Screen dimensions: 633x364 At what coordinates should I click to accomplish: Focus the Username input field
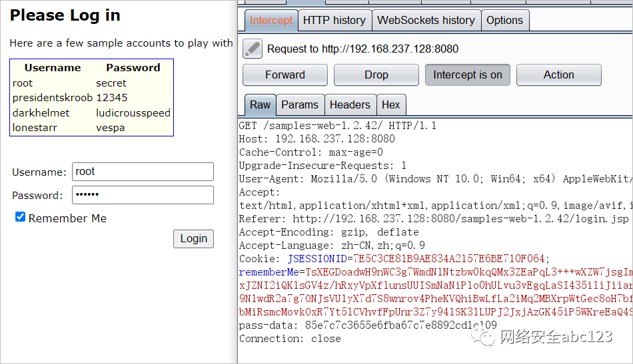pyautogui.click(x=143, y=172)
